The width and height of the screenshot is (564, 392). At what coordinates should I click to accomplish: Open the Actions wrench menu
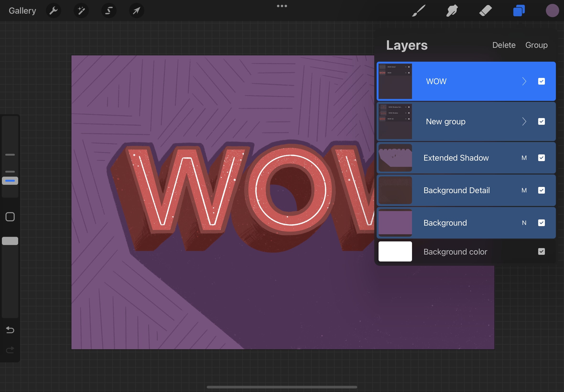(54, 10)
